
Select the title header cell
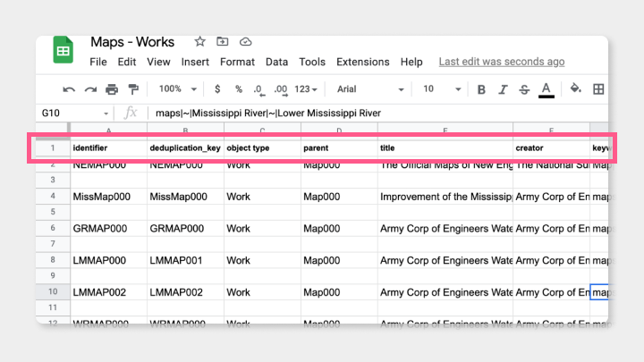pyautogui.click(x=445, y=148)
